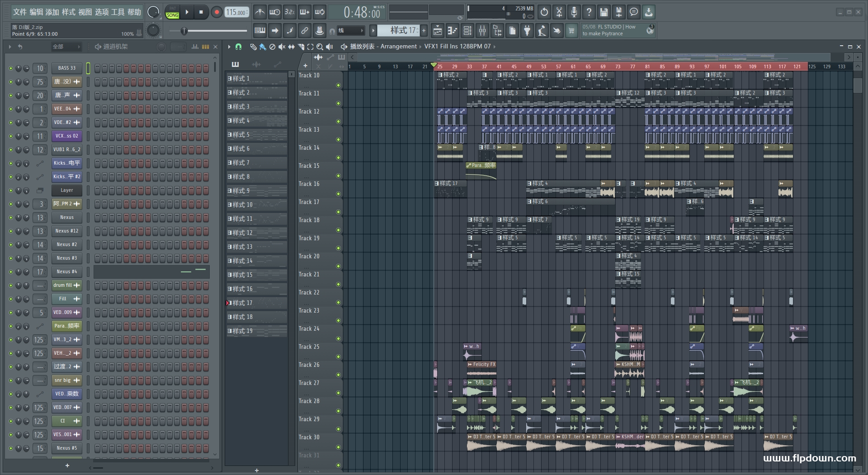Mute Track 16 in playlist
Image resolution: width=868 pixels, height=475 pixels.
click(338, 194)
